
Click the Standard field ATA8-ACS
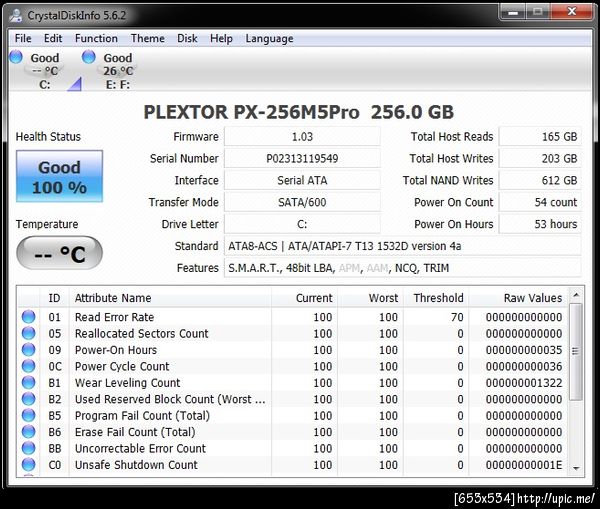point(403,246)
